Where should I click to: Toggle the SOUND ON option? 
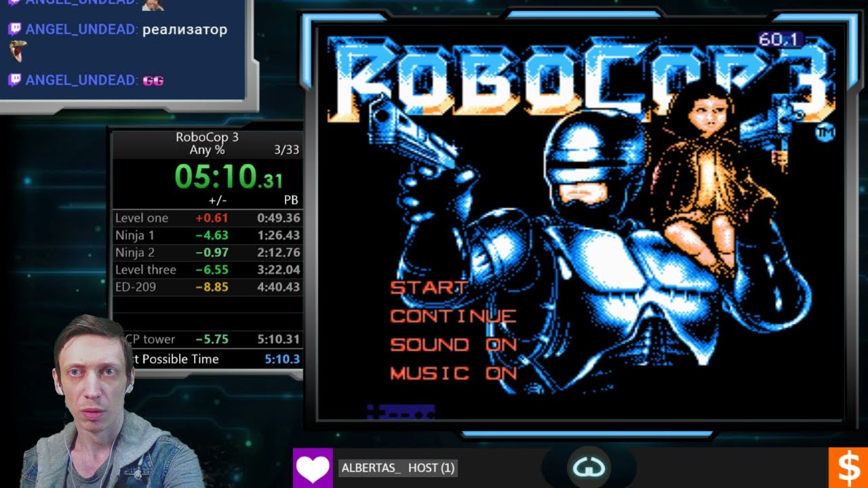(x=453, y=344)
